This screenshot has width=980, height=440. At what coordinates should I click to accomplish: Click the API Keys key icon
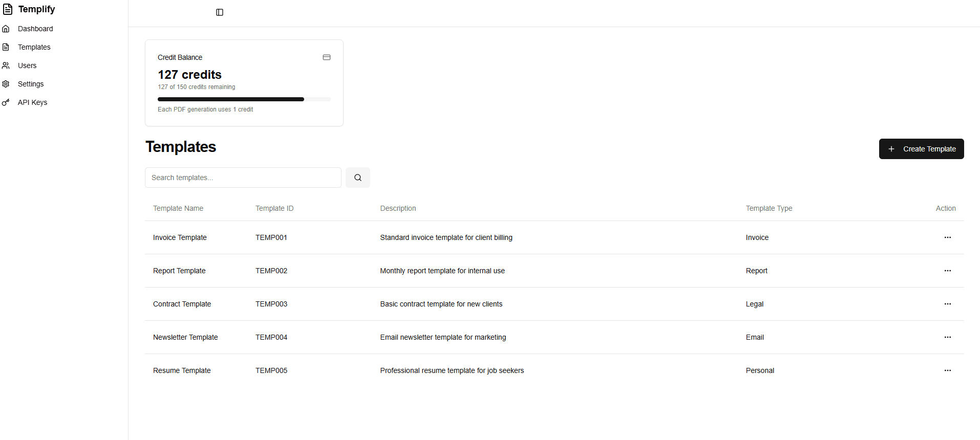(6, 102)
